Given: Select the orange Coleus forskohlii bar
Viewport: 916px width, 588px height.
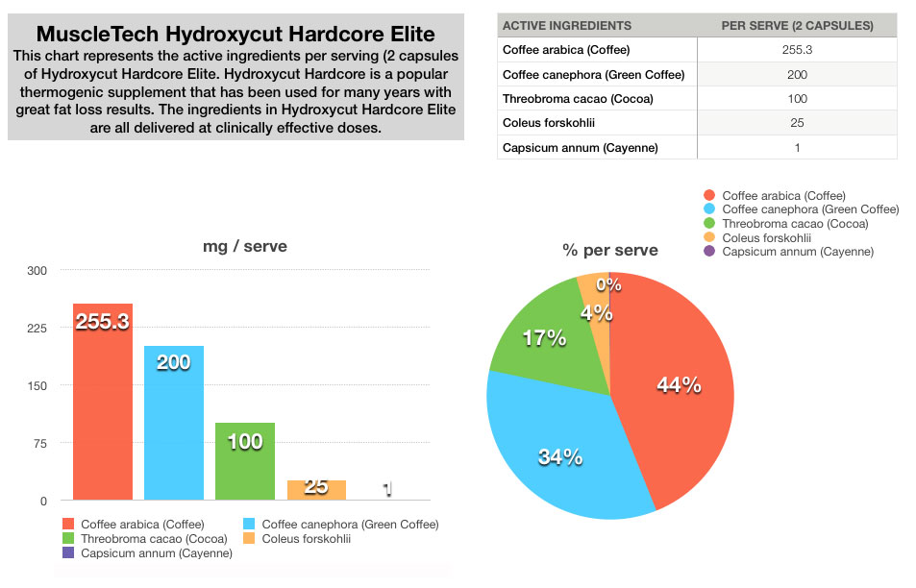Looking at the screenshot, I should [316, 490].
